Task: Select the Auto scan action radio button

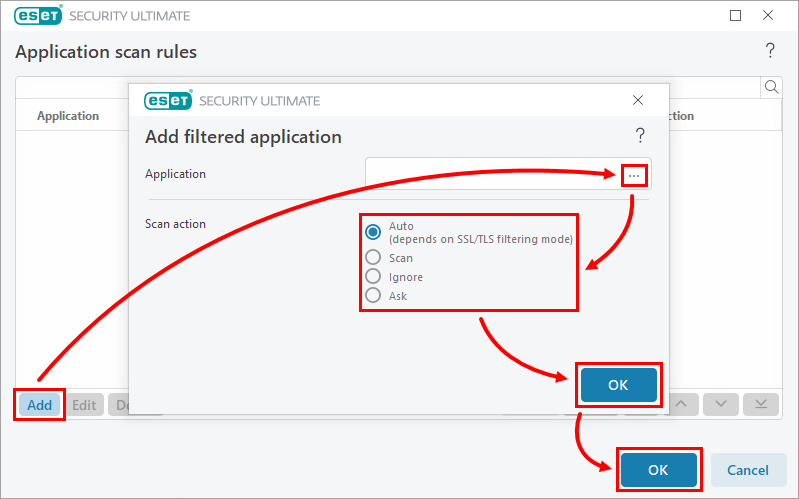Action: tap(373, 232)
